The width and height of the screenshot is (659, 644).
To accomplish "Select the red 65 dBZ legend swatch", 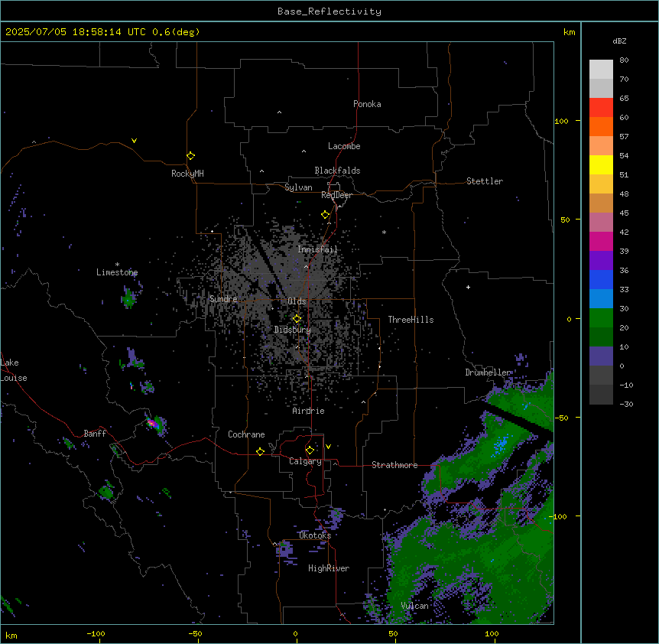I will click(x=601, y=107).
